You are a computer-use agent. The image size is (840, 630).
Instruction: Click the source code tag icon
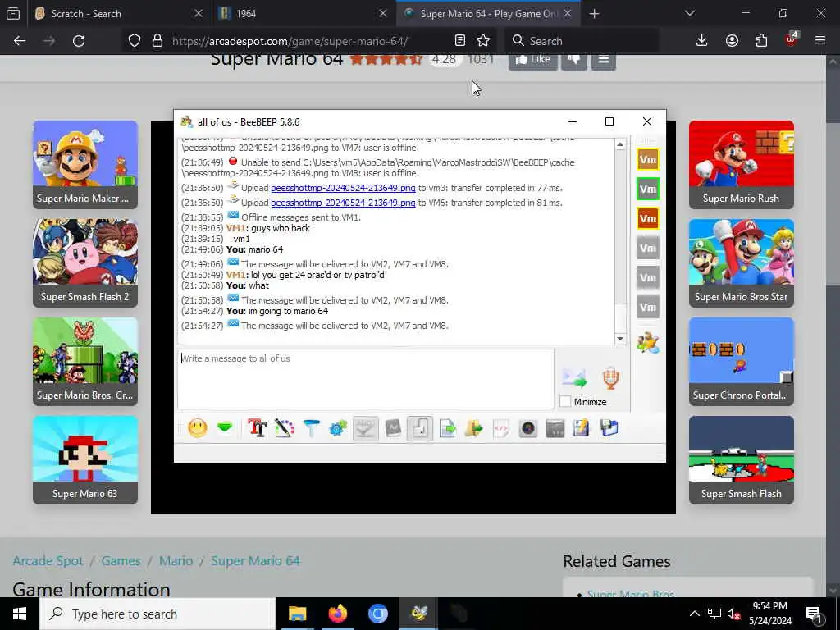(501, 428)
